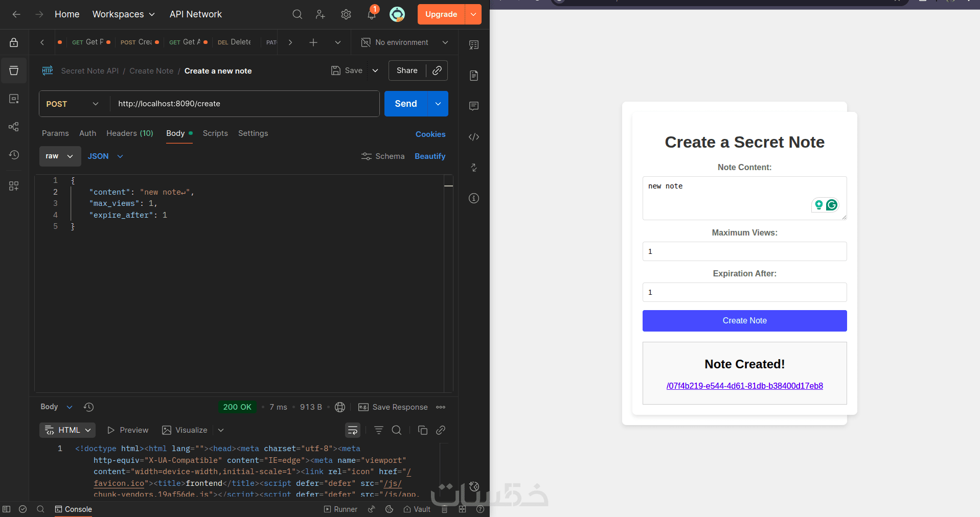Click the request URL field
The image size is (980, 517).
244,104
